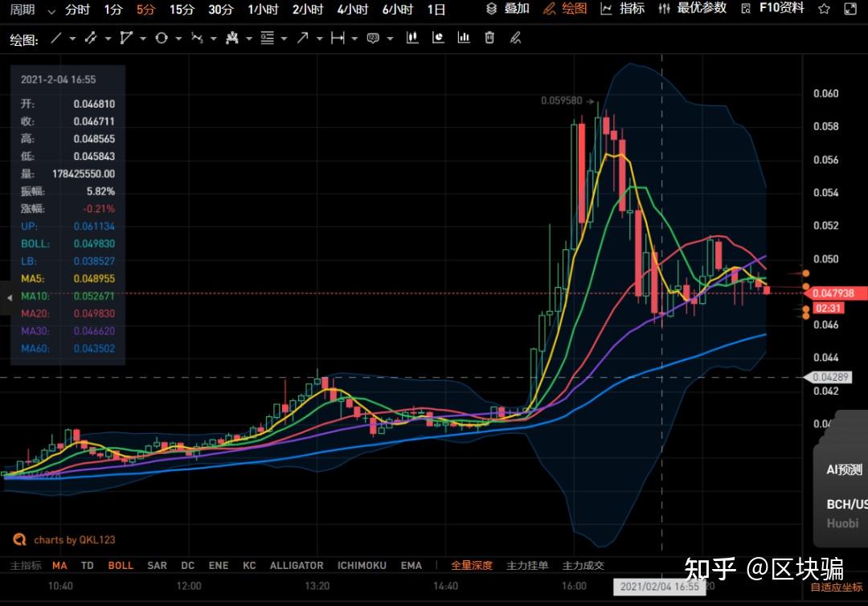Viewport: 868px width, 606px height.
Task: Select the 6小时 timeframe
Action: [398, 10]
